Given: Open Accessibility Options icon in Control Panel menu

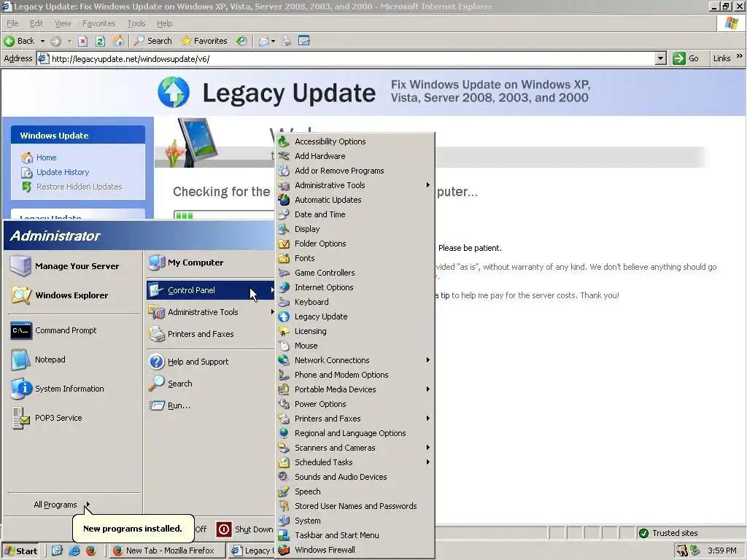Looking at the screenshot, I should point(284,141).
